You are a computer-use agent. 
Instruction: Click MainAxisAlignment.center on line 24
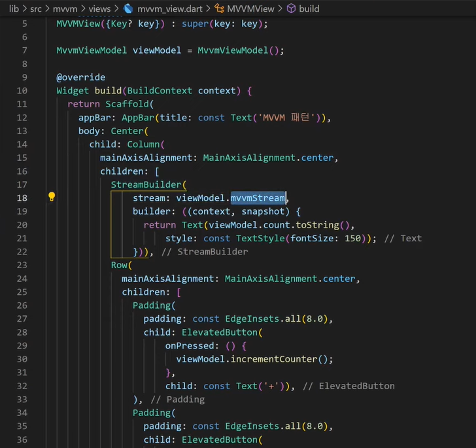tap(290, 279)
